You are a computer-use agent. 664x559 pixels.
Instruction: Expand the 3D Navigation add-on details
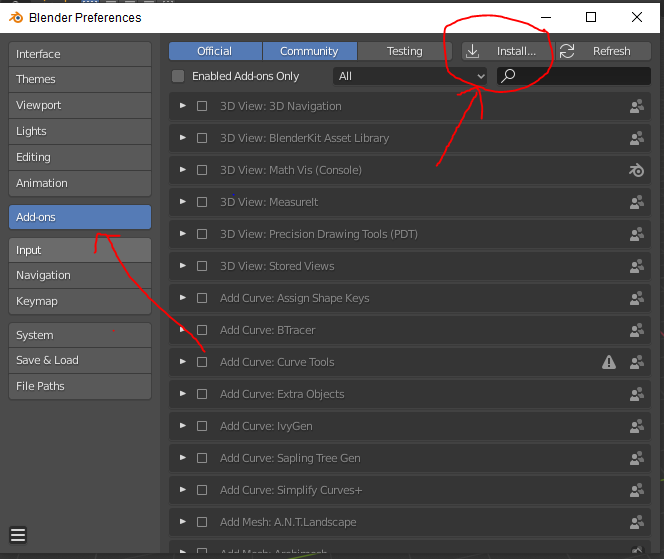(183, 105)
